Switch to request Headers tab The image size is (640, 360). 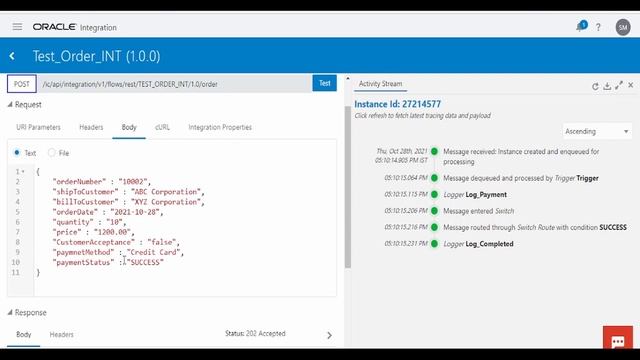click(91, 127)
